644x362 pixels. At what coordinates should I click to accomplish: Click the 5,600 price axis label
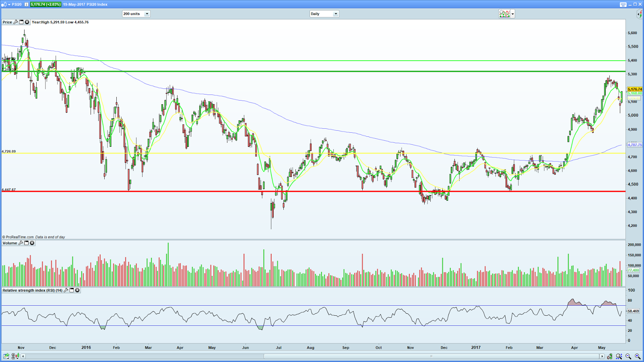coord(633,33)
